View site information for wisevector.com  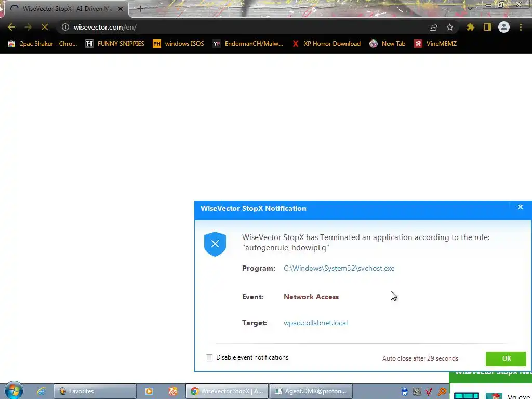click(x=65, y=27)
